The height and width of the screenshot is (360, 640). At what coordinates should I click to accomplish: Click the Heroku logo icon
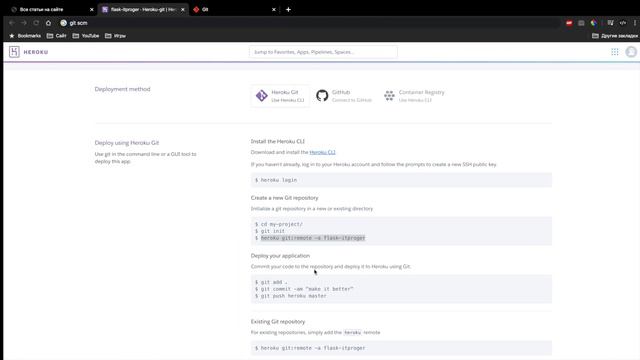pos(14,52)
